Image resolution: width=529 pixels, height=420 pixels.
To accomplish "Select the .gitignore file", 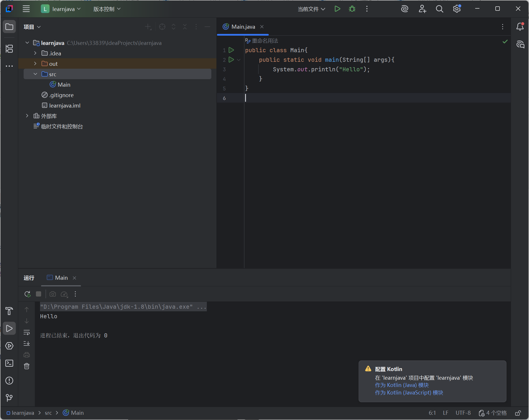I will [58, 95].
